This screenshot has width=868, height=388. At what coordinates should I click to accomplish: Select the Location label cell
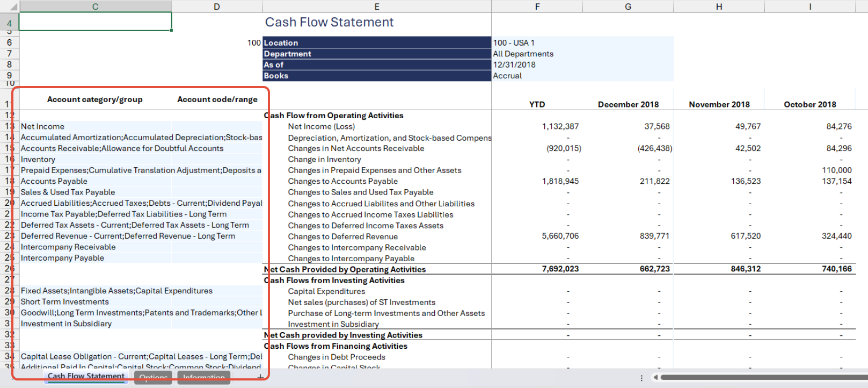coord(377,42)
